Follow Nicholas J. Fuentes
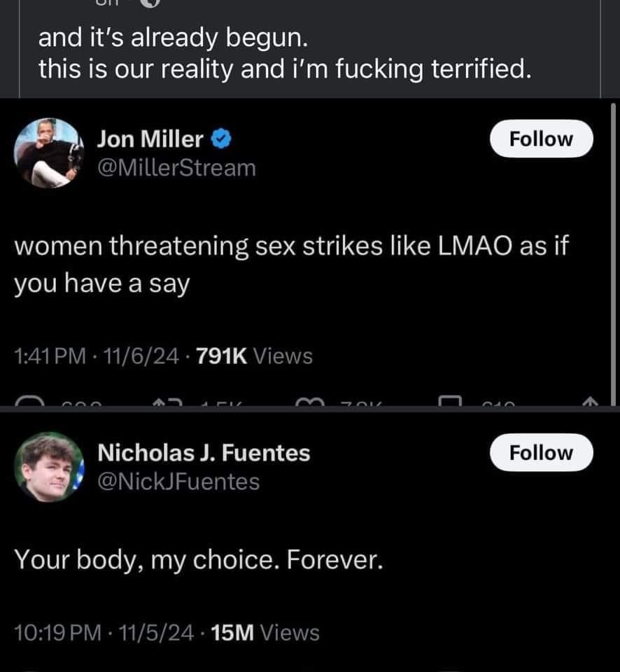 point(541,452)
